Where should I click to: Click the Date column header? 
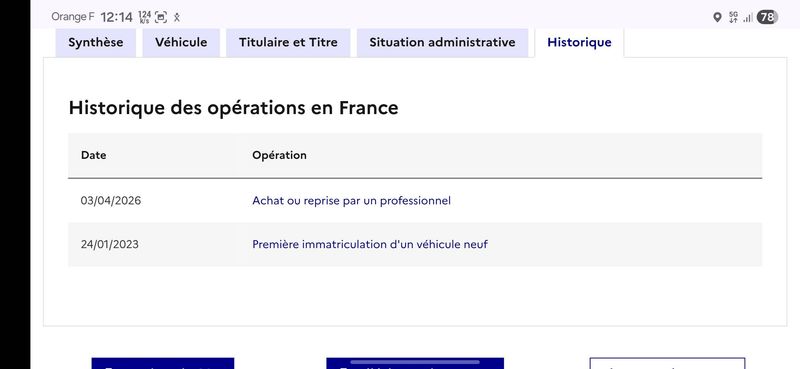(x=93, y=155)
